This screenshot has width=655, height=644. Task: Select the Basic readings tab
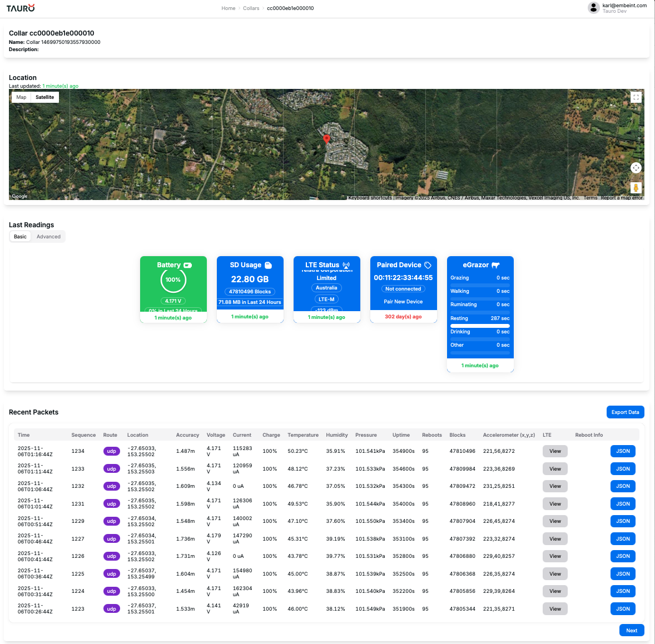pos(20,237)
